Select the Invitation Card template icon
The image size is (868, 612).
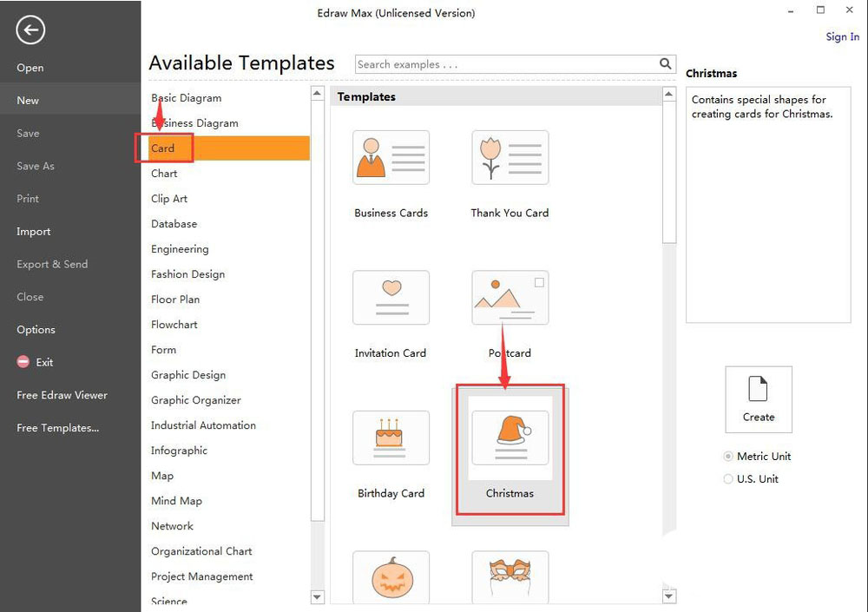pos(391,298)
